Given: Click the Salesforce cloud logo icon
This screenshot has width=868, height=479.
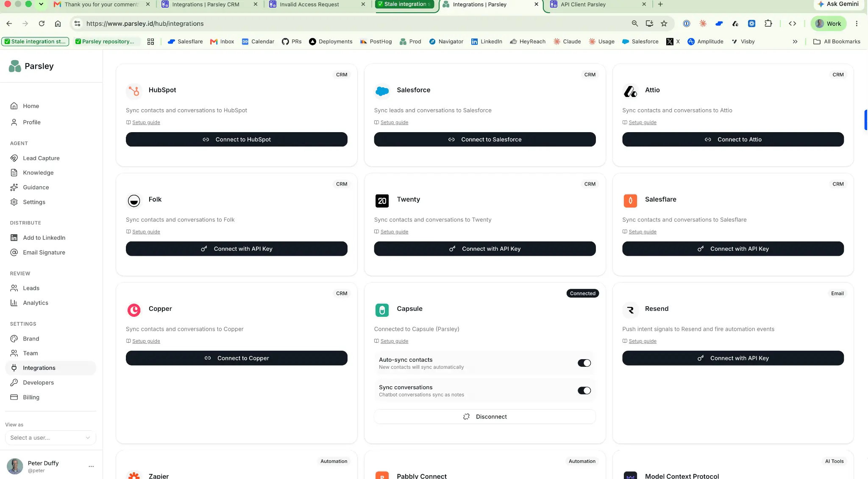Looking at the screenshot, I should point(382,91).
